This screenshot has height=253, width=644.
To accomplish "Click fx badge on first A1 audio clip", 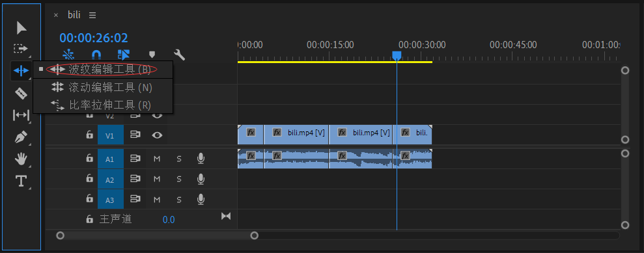I will coord(251,156).
